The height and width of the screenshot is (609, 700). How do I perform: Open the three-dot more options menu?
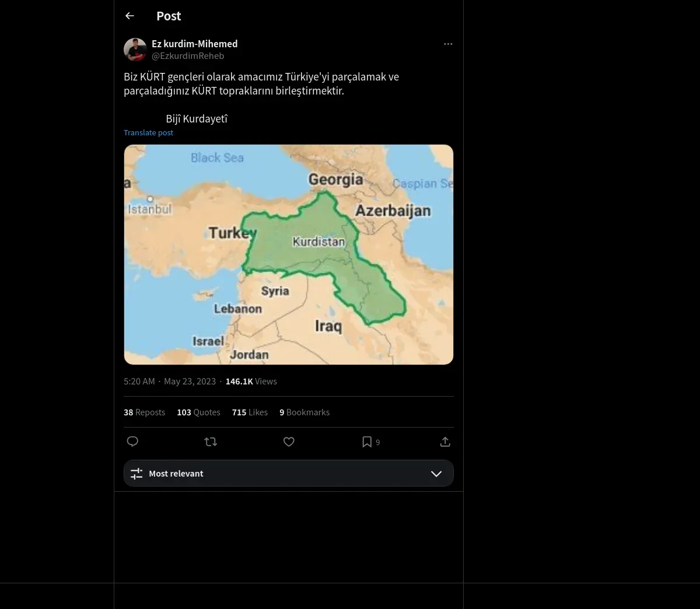tap(448, 44)
